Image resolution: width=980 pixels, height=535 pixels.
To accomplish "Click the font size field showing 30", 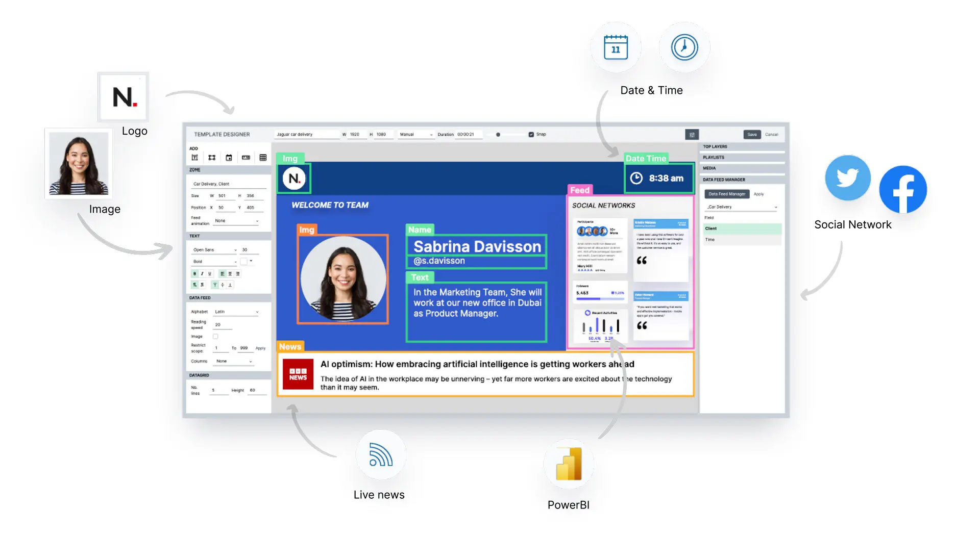I will [250, 250].
